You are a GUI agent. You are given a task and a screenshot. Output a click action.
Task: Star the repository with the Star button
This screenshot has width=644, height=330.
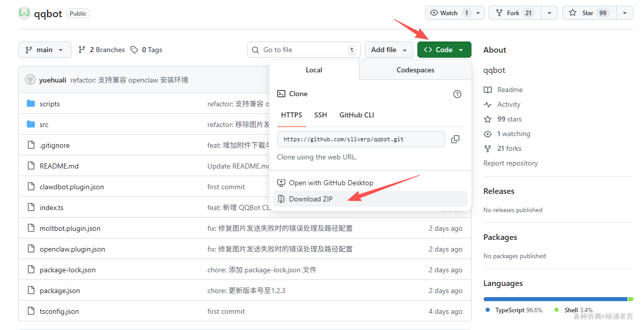coord(589,13)
